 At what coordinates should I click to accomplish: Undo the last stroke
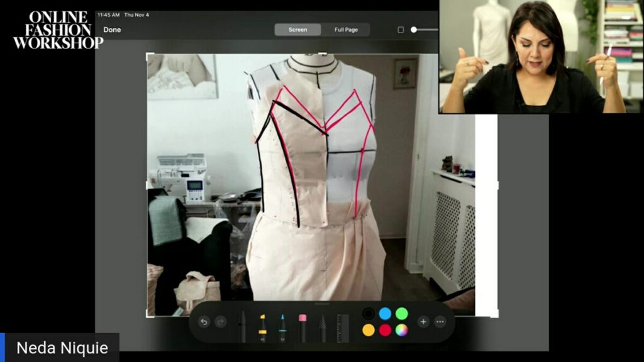pos(204,322)
